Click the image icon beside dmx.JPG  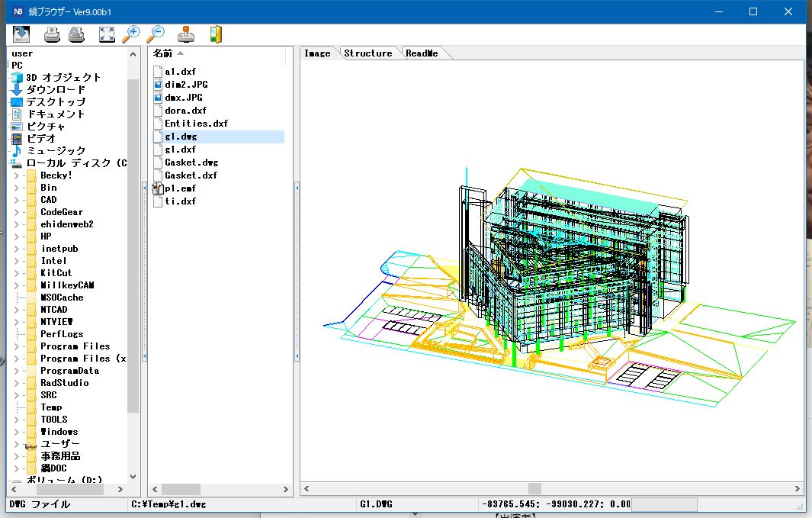tap(158, 98)
